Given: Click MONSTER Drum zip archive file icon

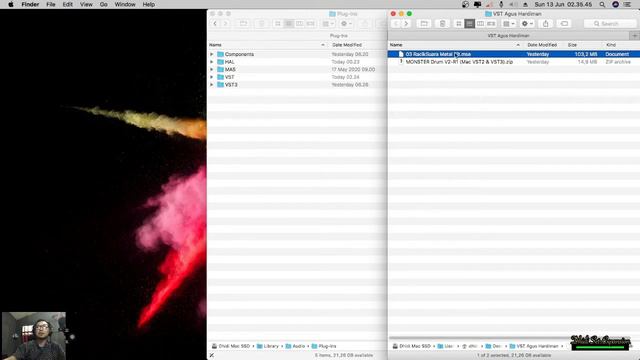Looking at the screenshot, I should coord(401,62).
